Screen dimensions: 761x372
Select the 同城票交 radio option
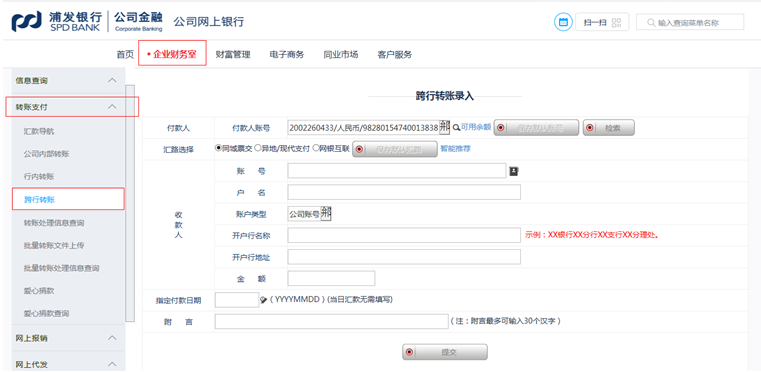tap(218, 149)
